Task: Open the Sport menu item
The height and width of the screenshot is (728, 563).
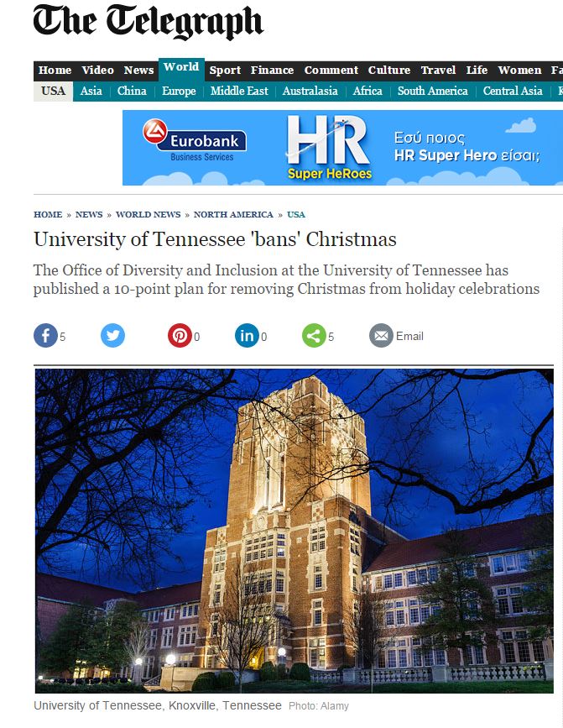Action: point(225,70)
